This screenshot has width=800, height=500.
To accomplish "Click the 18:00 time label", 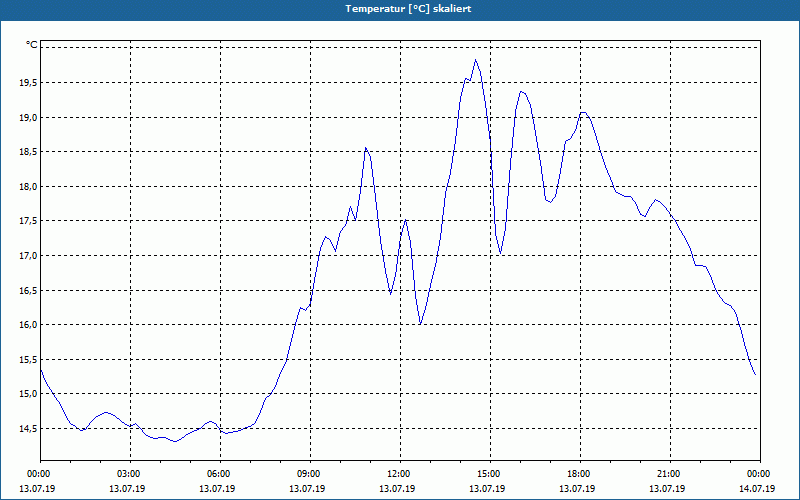I will (x=580, y=474).
